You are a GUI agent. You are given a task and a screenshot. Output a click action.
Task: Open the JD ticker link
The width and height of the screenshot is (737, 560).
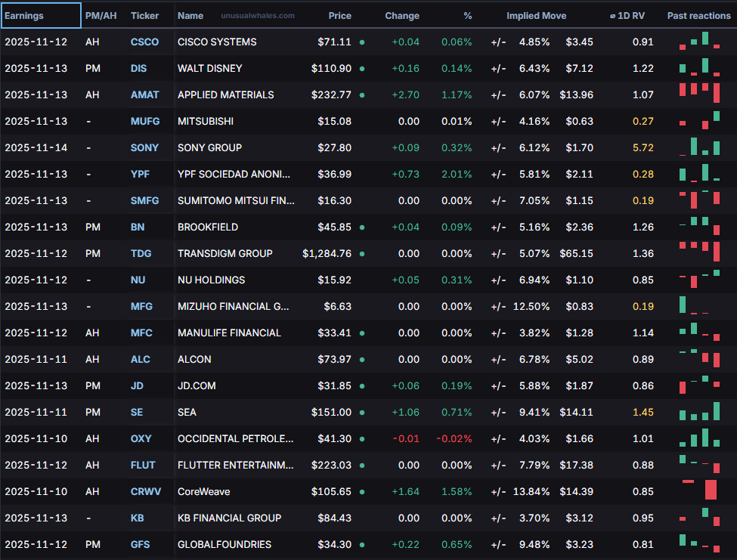[x=137, y=385]
